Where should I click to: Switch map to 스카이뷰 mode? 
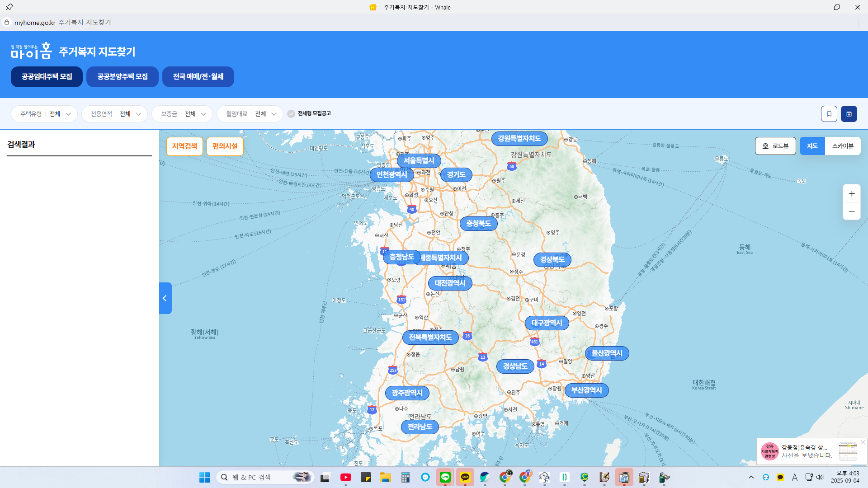pyautogui.click(x=842, y=146)
